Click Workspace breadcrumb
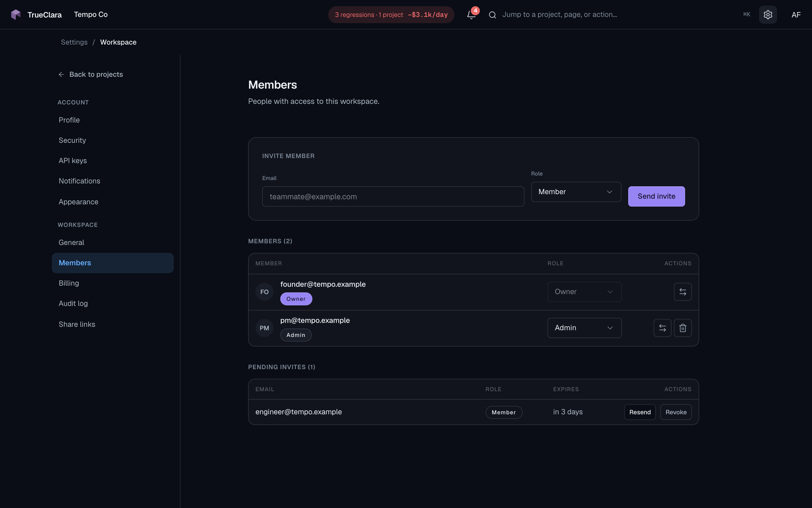The width and height of the screenshot is (812, 508). point(118,42)
